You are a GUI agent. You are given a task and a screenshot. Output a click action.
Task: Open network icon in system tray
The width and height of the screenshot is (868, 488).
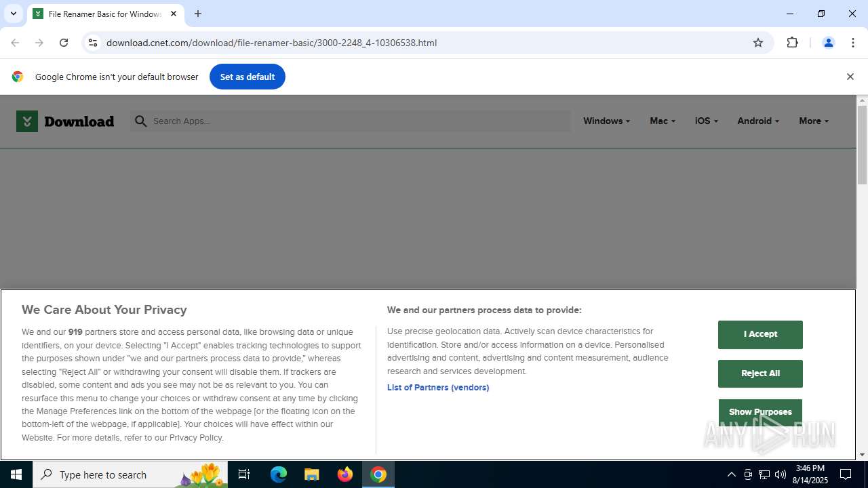coord(764,474)
